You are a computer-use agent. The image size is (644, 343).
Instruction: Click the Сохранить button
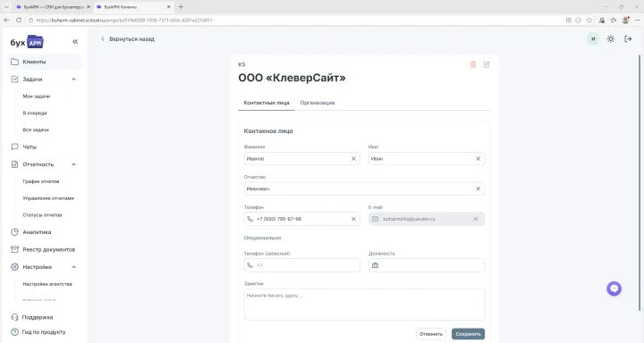[468, 334]
